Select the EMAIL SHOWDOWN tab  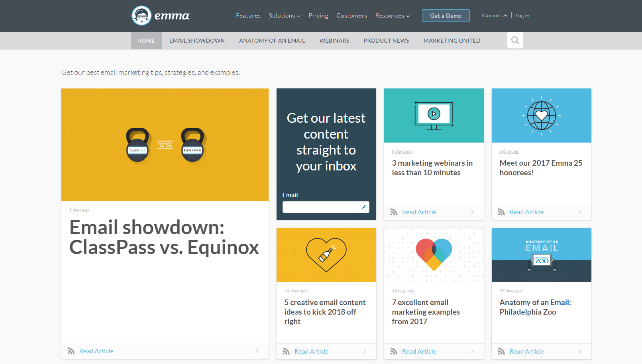pyautogui.click(x=197, y=41)
